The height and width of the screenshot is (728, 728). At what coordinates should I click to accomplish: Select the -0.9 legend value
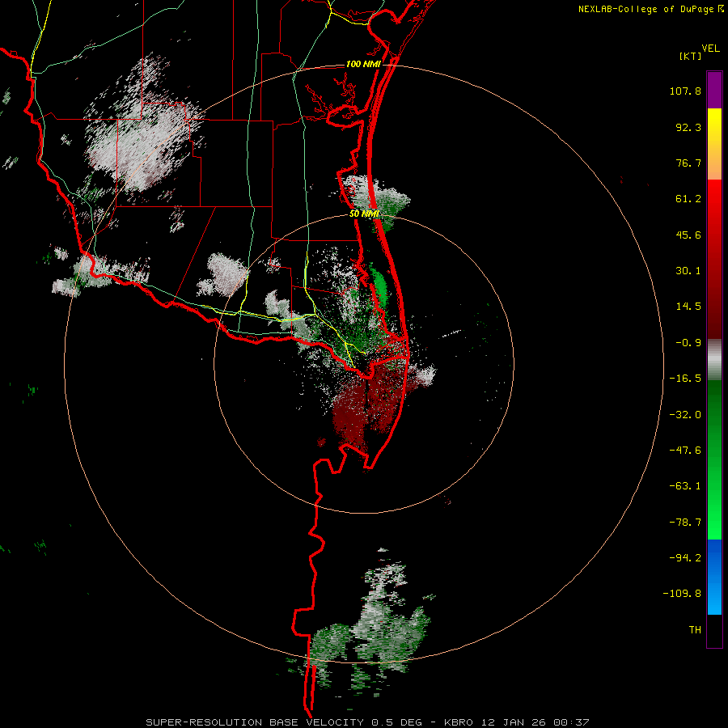click(688, 343)
